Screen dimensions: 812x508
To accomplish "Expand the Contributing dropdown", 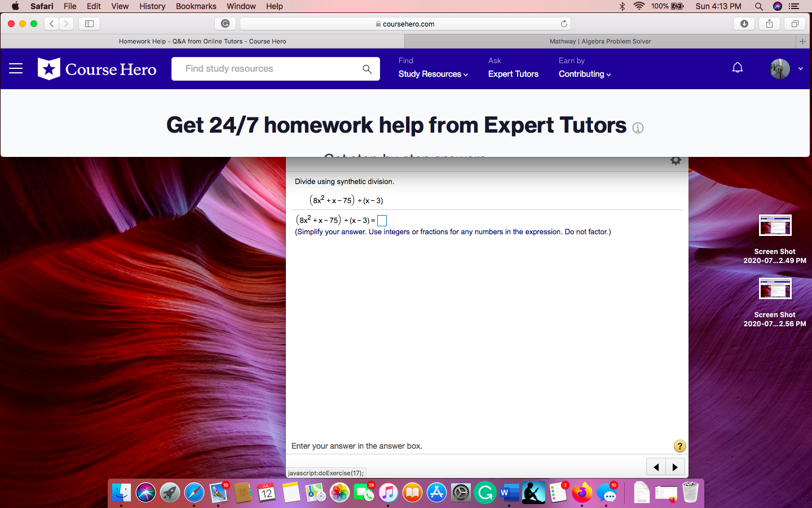I will [x=584, y=74].
